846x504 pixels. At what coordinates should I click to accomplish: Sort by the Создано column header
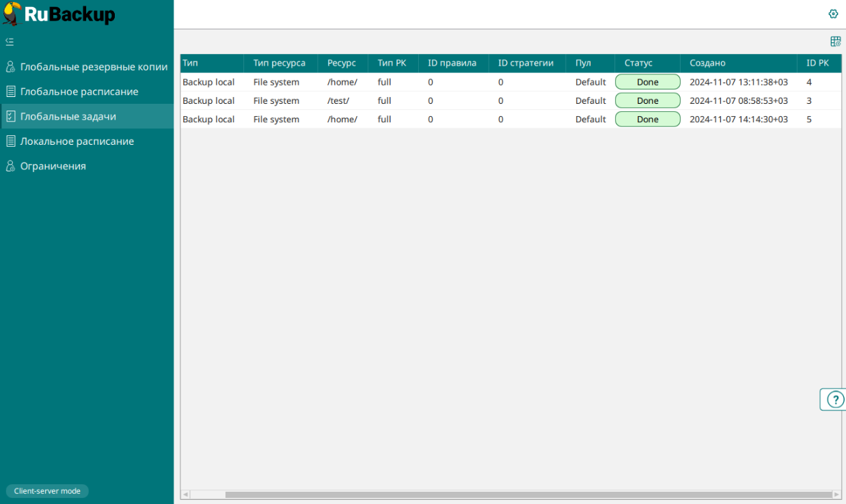[707, 63]
